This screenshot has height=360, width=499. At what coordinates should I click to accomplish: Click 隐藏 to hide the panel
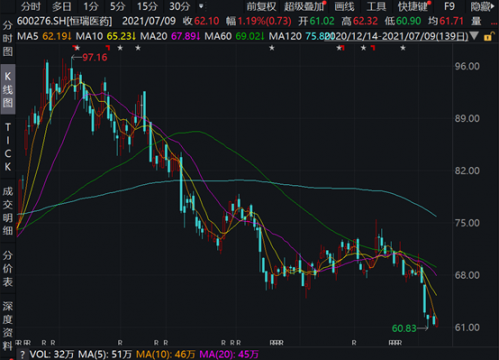click(x=482, y=6)
